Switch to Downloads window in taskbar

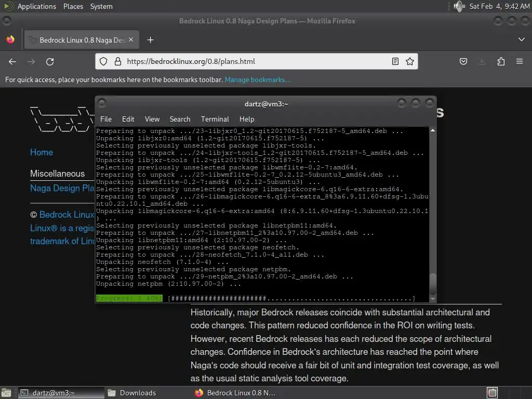pyautogui.click(x=132, y=393)
